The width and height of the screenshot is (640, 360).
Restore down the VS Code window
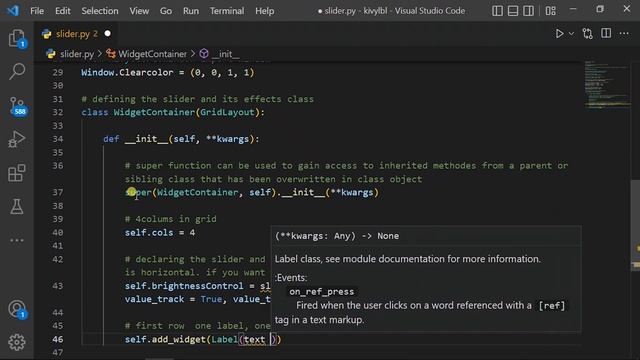coord(600,9)
